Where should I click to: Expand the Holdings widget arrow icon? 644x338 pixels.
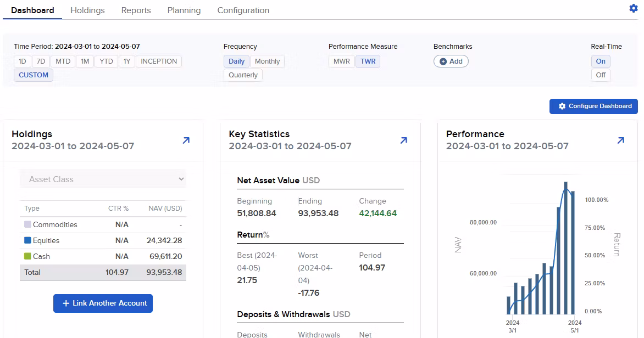pos(186,140)
